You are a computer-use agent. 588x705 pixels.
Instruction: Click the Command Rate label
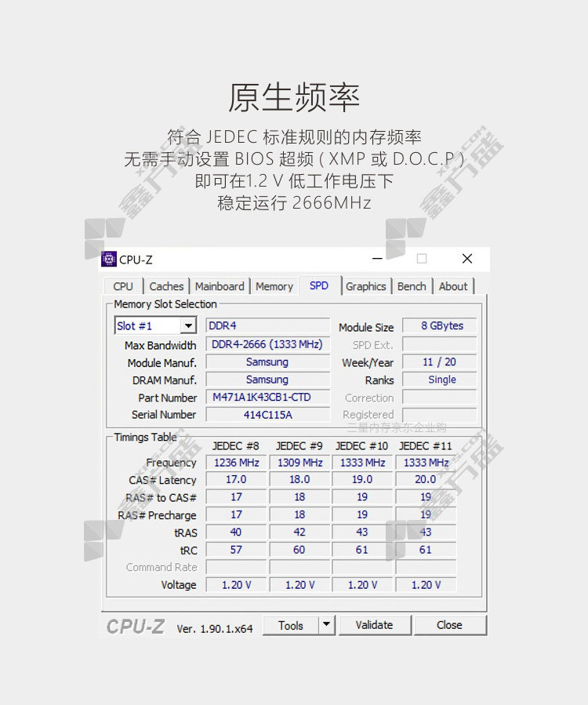click(162, 568)
